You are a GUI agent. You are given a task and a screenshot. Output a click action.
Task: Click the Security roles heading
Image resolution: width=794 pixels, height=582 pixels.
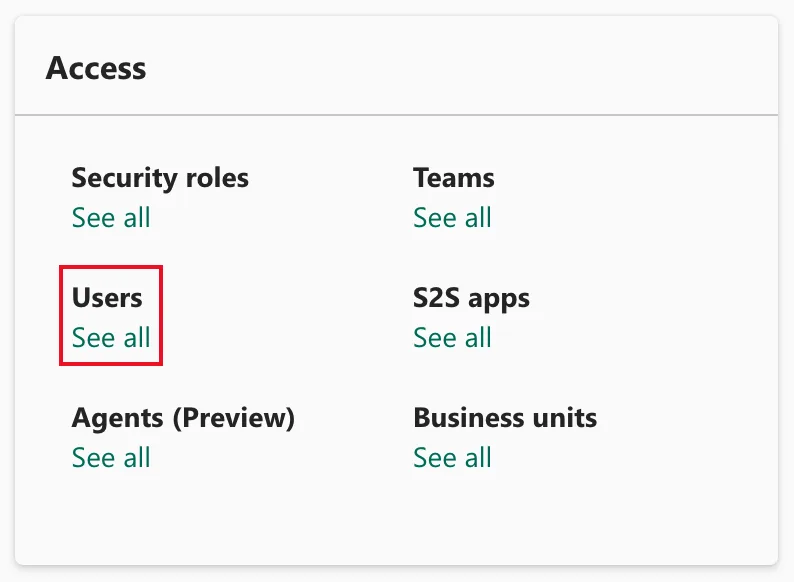(x=160, y=178)
